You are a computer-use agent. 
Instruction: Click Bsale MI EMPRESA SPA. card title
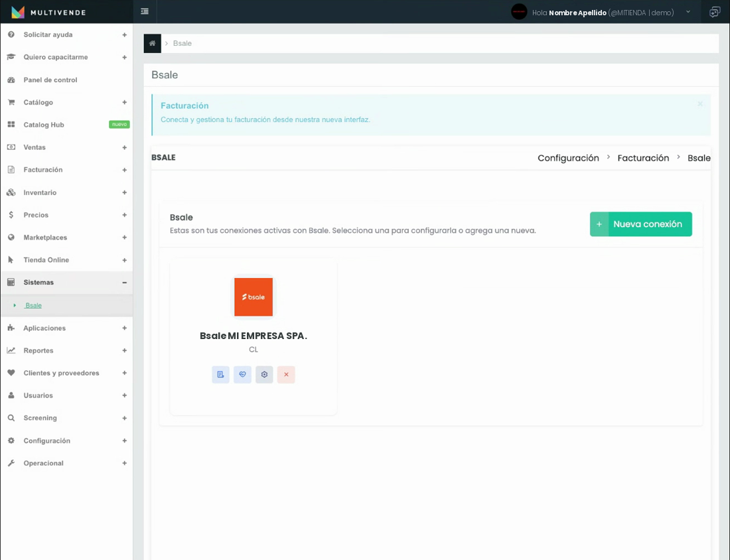click(x=254, y=336)
